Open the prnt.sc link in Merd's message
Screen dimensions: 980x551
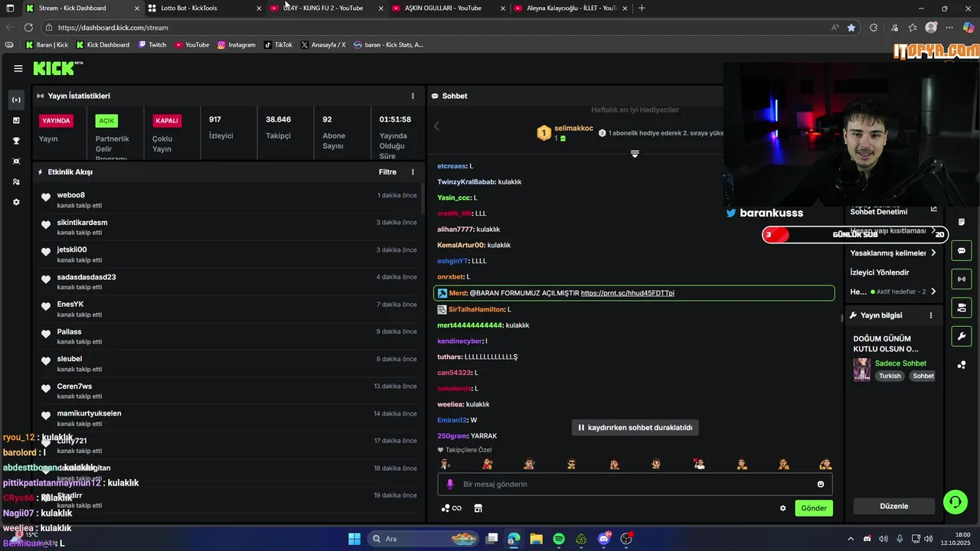[x=627, y=293]
